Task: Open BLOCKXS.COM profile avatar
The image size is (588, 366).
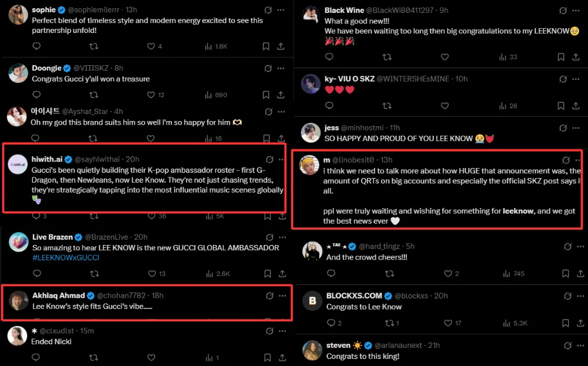Action: coord(312,301)
